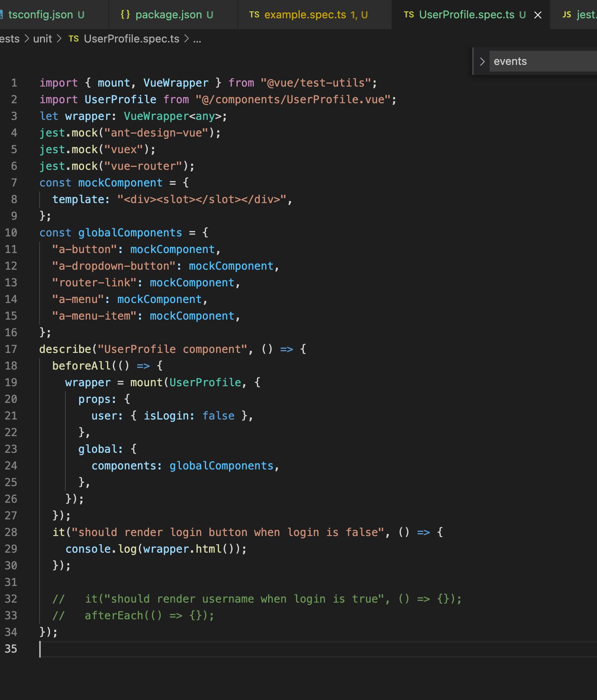Click the JS icon on the jest tab
Image resolution: width=597 pixels, height=700 pixels.
[567, 15]
